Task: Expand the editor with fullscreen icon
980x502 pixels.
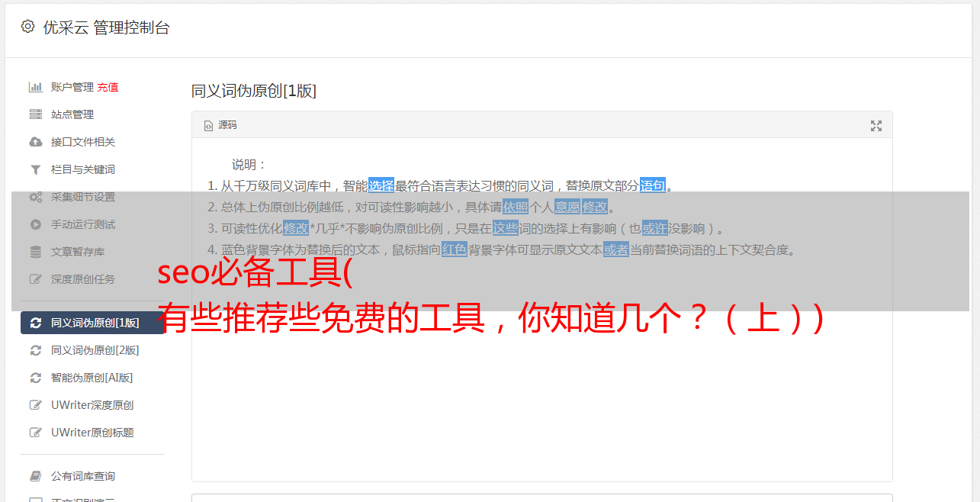Action: click(x=876, y=126)
